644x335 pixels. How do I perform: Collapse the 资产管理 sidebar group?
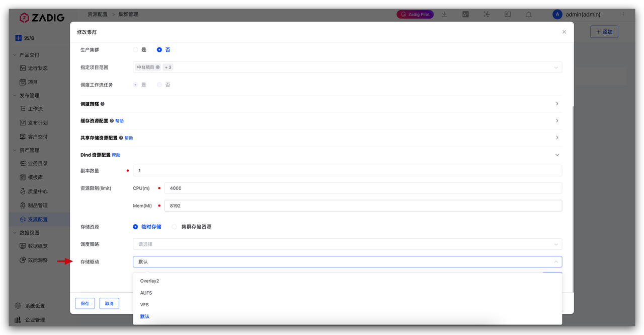point(15,150)
